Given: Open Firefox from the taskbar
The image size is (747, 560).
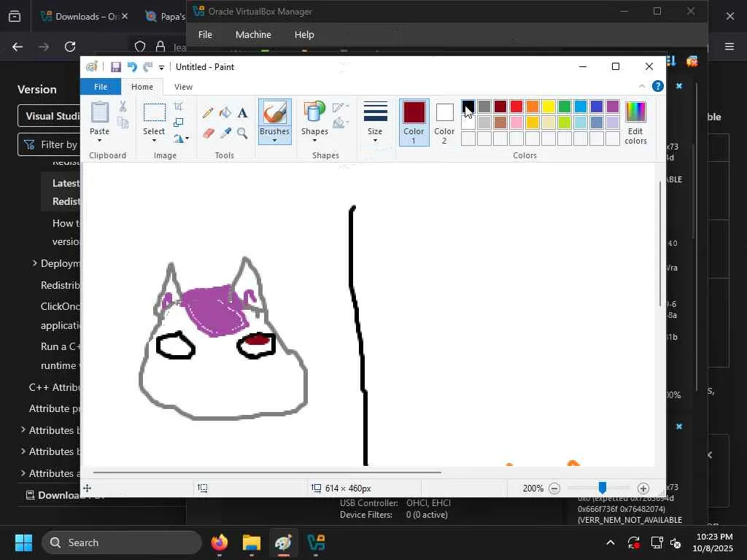Looking at the screenshot, I should pos(220,542).
